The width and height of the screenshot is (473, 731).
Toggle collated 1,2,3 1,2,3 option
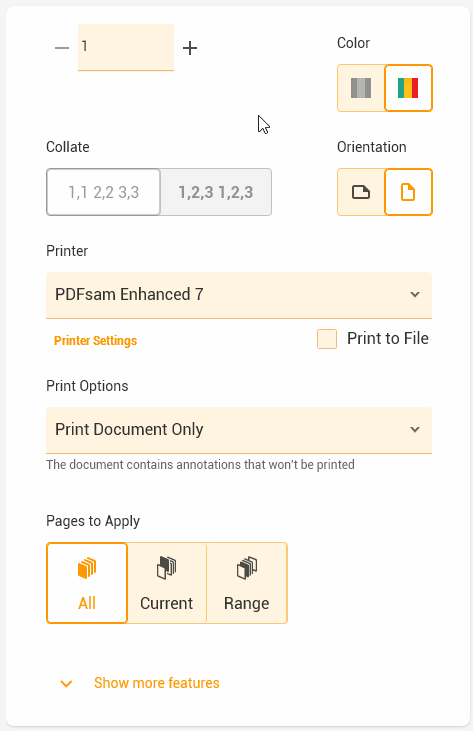pos(216,192)
